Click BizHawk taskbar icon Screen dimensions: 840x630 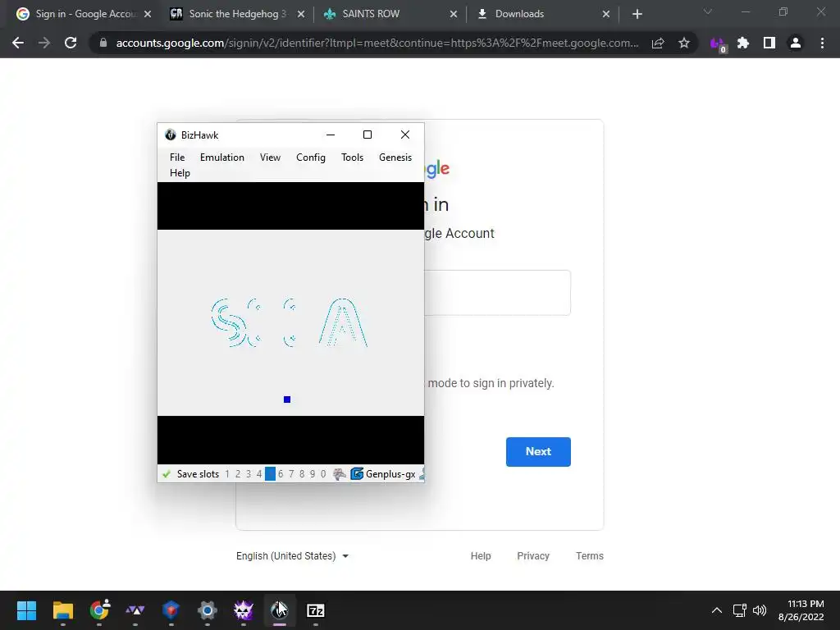(x=279, y=610)
